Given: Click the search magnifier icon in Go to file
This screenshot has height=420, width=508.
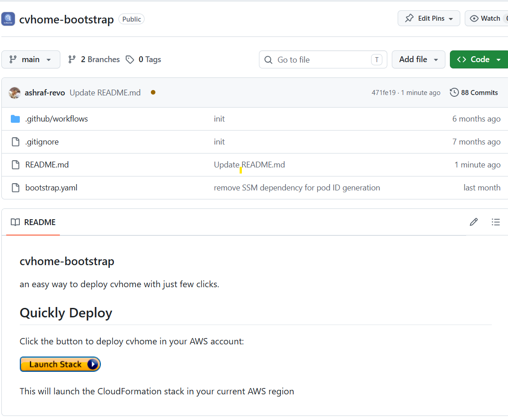Looking at the screenshot, I should coord(268,60).
